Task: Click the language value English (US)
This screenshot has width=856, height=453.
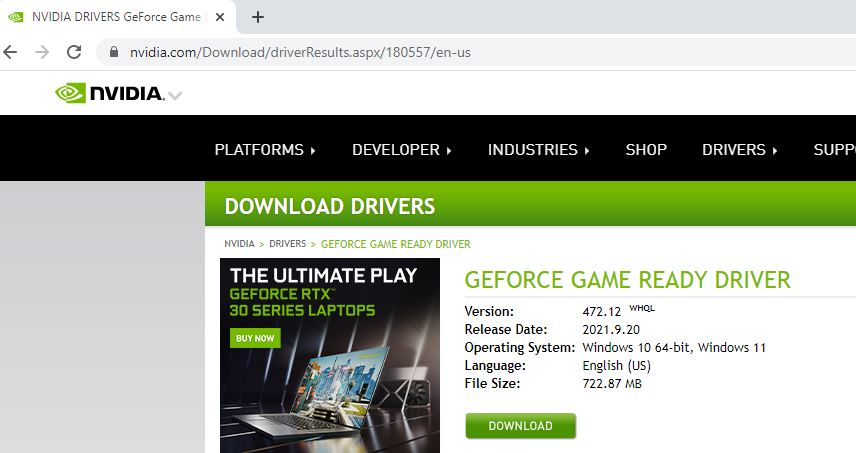Action: click(x=616, y=366)
